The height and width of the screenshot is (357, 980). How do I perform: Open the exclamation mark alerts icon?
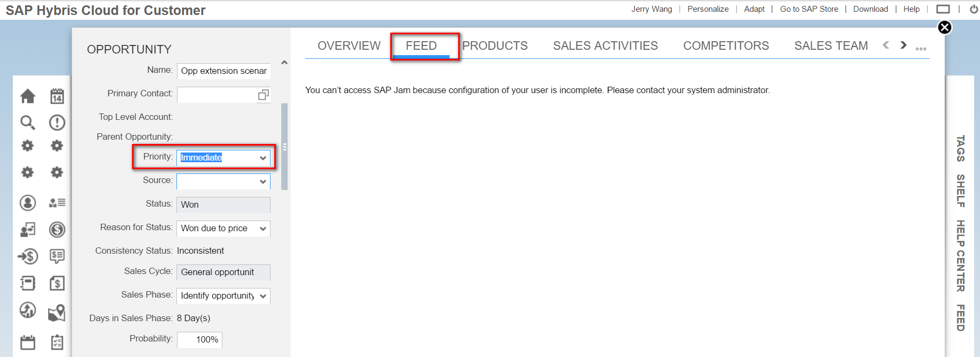click(57, 123)
